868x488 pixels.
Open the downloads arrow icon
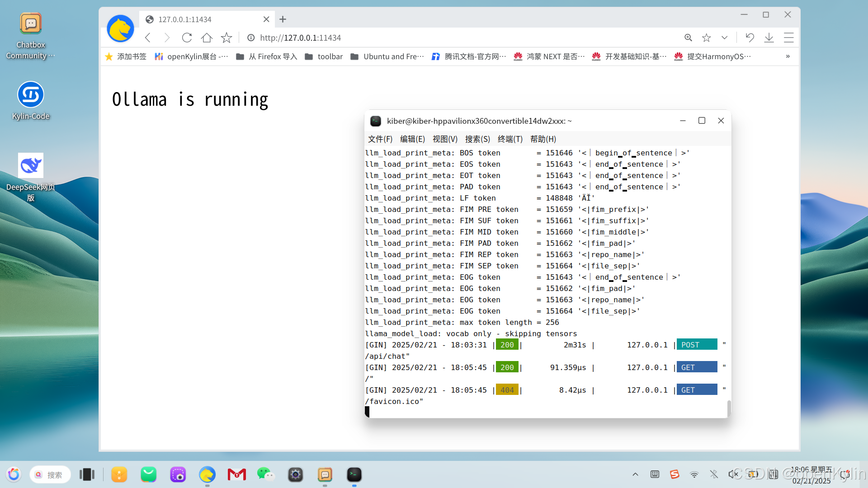point(769,38)
